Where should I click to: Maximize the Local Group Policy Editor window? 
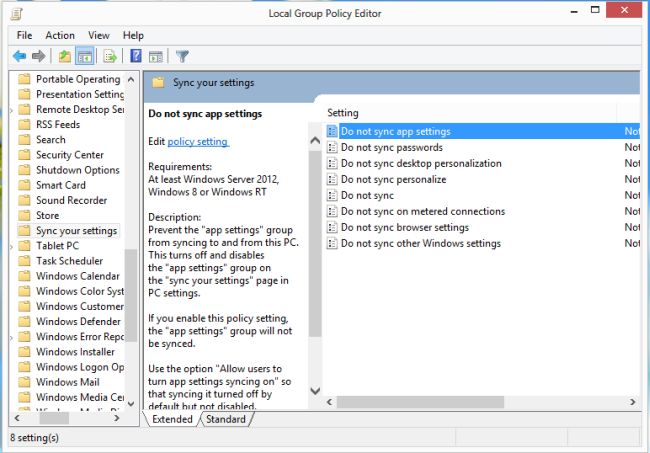(x=595, y=10)
